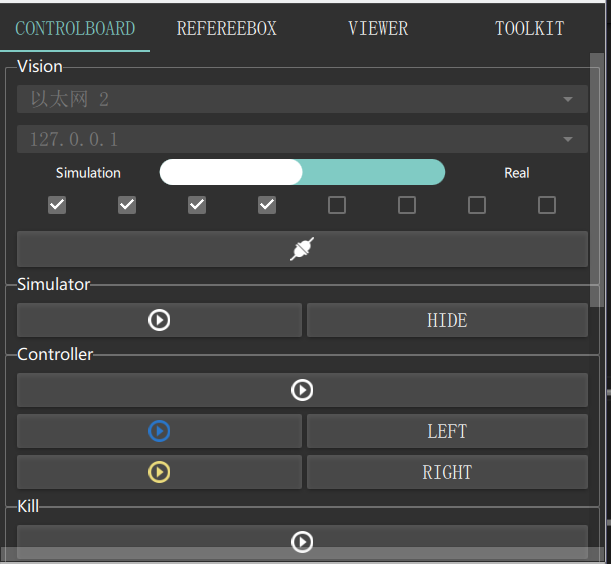The height and width of the screenshot is (564, 611).
Task: Enable the last checkbox in the row
Action: (547, 205)
